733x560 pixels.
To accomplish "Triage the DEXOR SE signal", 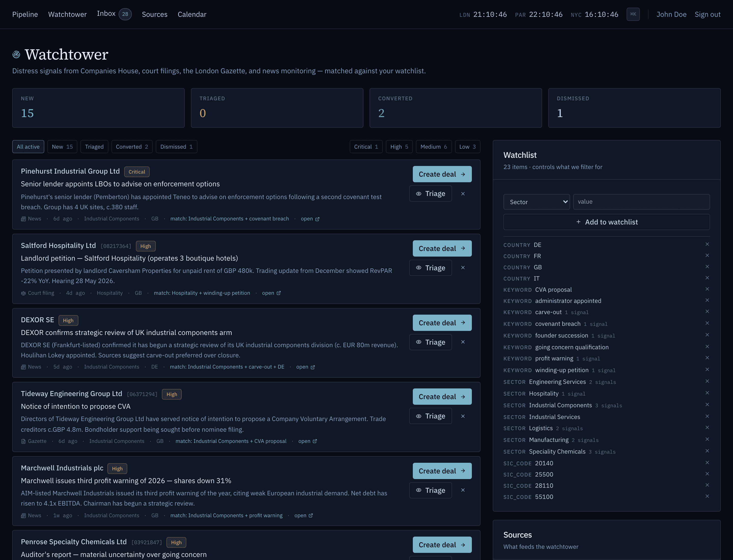I will tap(430, 342).
